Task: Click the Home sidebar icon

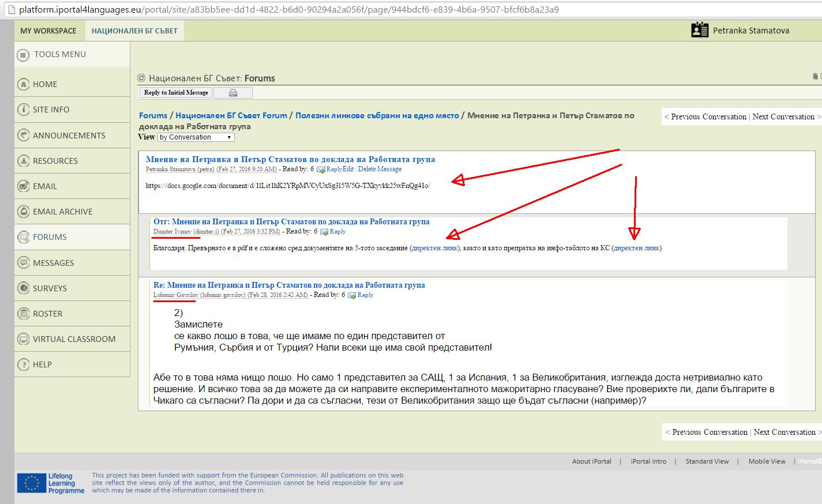Action: tap(23, 84)
